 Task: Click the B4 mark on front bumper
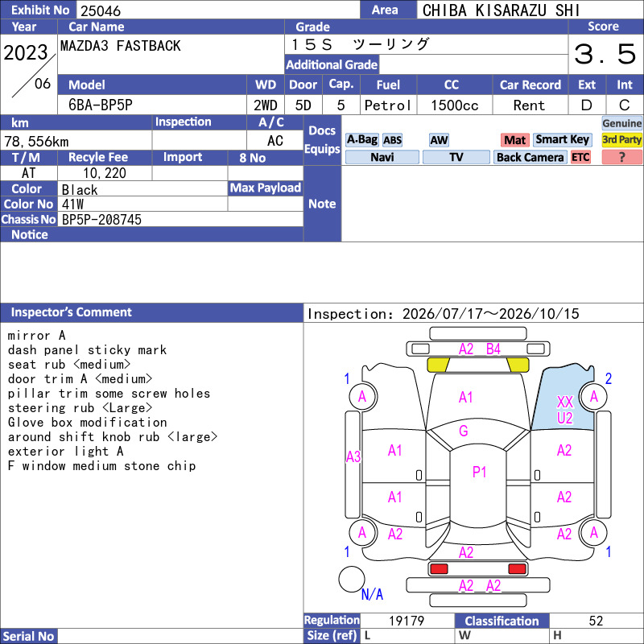click(x=493, y=349)
